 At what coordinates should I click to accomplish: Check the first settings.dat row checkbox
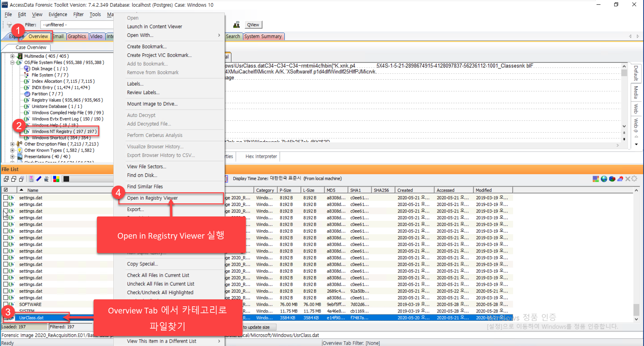point(5,198)
